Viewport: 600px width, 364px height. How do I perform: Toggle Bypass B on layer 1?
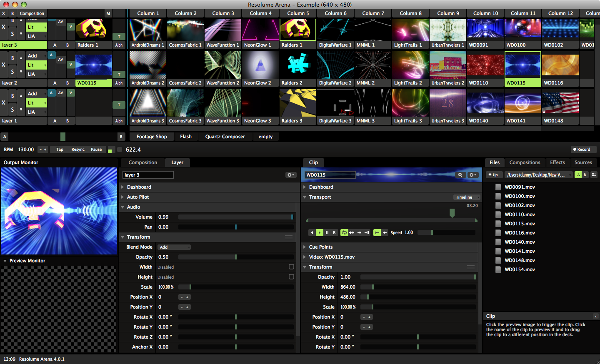pos(12,96)
